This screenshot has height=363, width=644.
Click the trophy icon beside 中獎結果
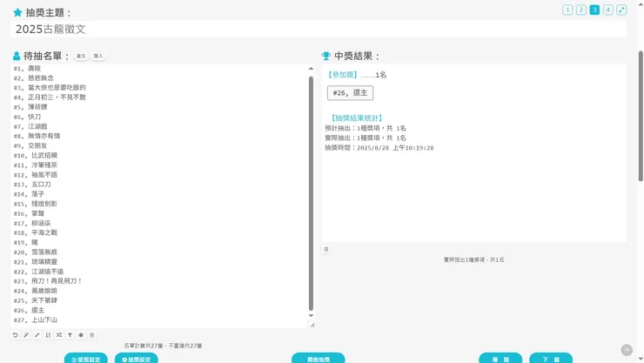(325, 56)
